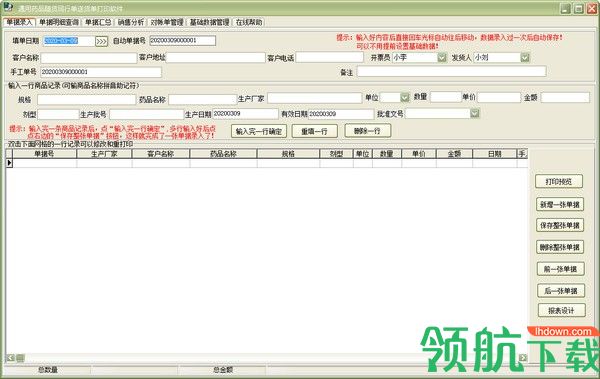Click the 单价 input field
Viewport: 600px width, 379px height.
499,97
